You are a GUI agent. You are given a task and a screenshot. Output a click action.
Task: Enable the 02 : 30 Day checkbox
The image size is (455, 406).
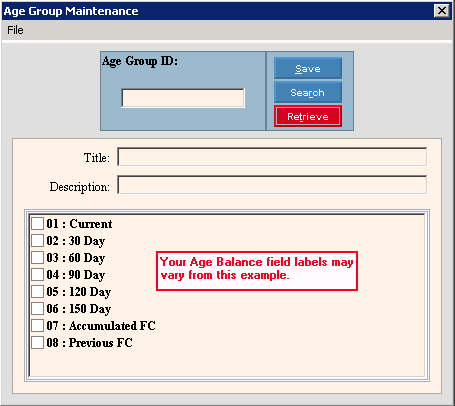tap(37, 240)
